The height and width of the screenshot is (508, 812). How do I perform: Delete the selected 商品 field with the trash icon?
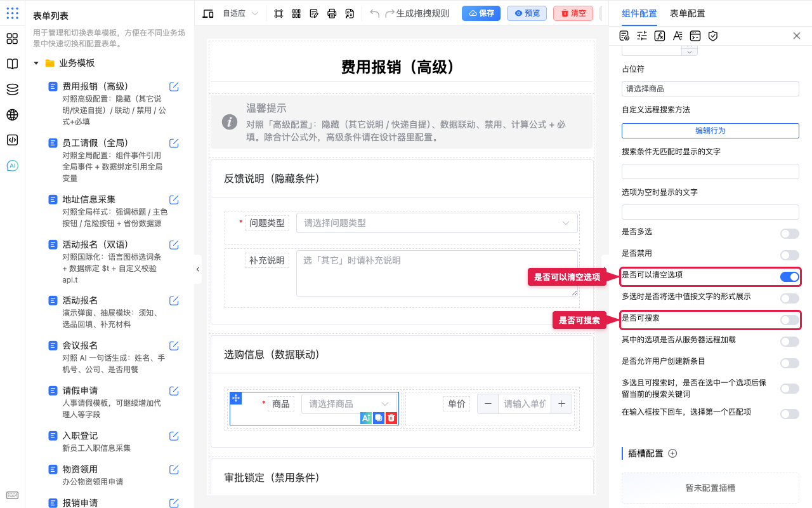(x=391, y=418)
